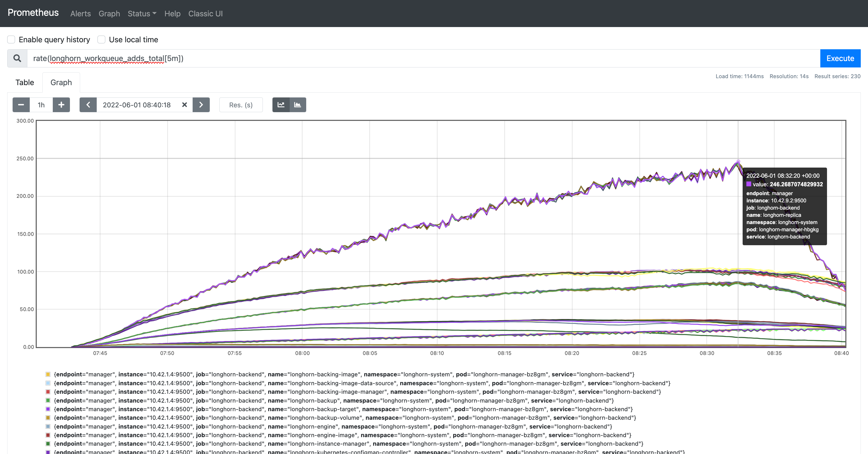Step back in time using the left chevron

[x=88, y=105]
